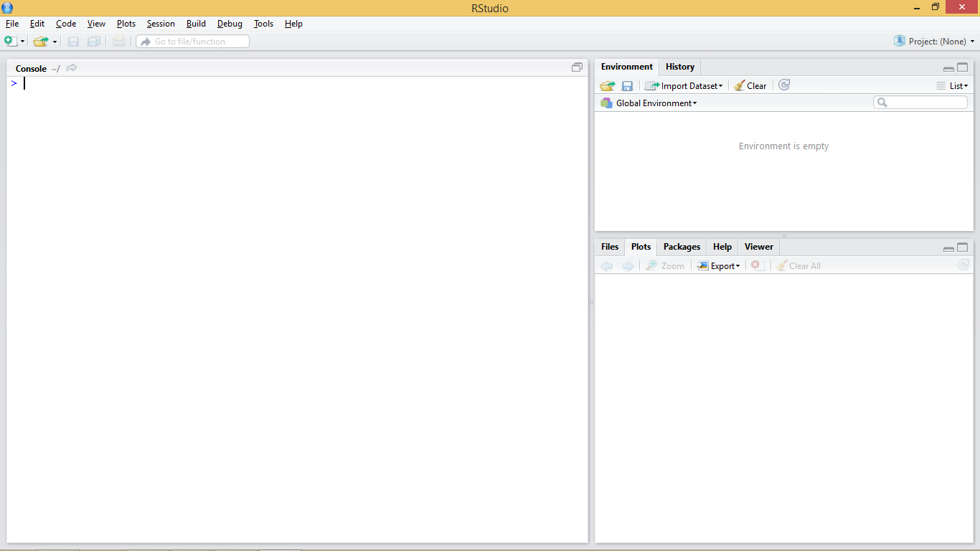
Task: Open the Build menu
Action: click(196, 24)
